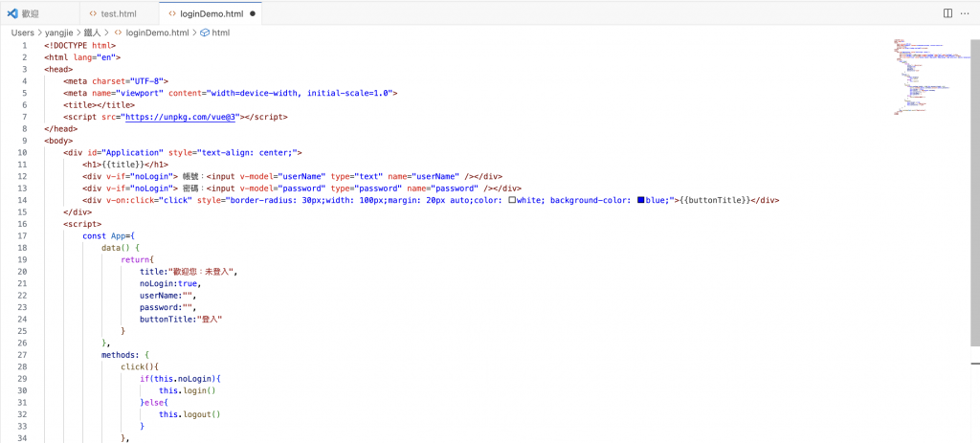Click on const App={ text
Screen dimensions: 980x443
click(x=109, y=235)
